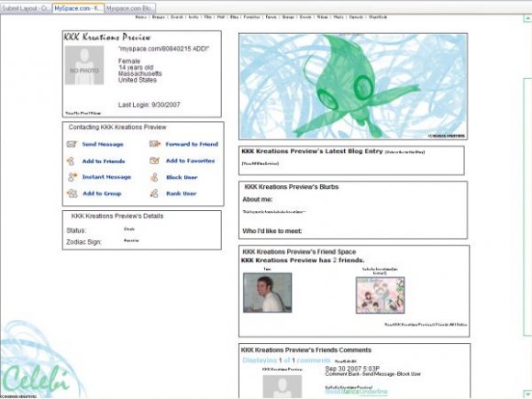Click the 'About me:' heading
532x399 pixels.
click(258, 200)
